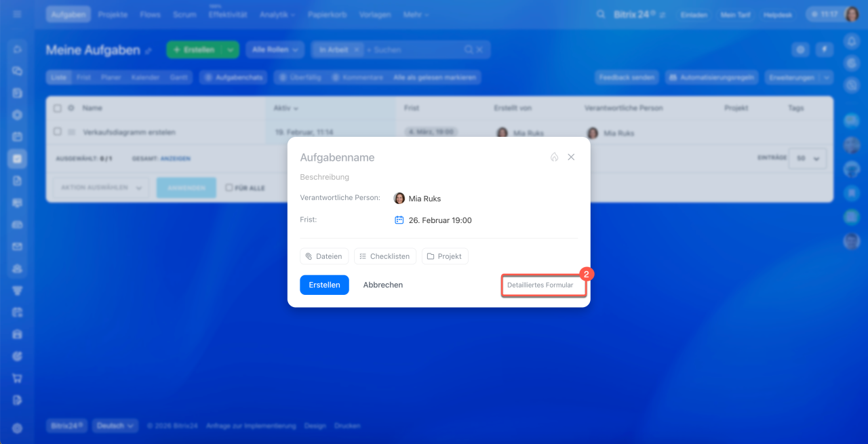
Task: Select the Liste view tab
Action: [59, 77]
